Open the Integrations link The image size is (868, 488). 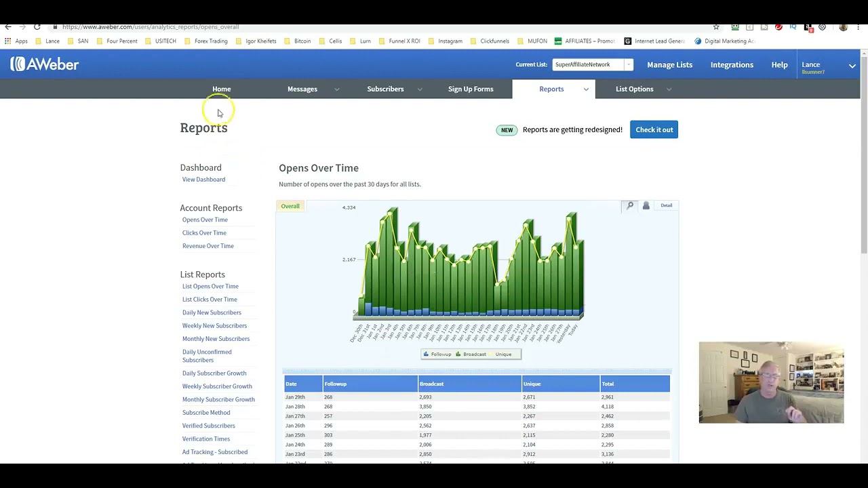[x=732, y=64]
